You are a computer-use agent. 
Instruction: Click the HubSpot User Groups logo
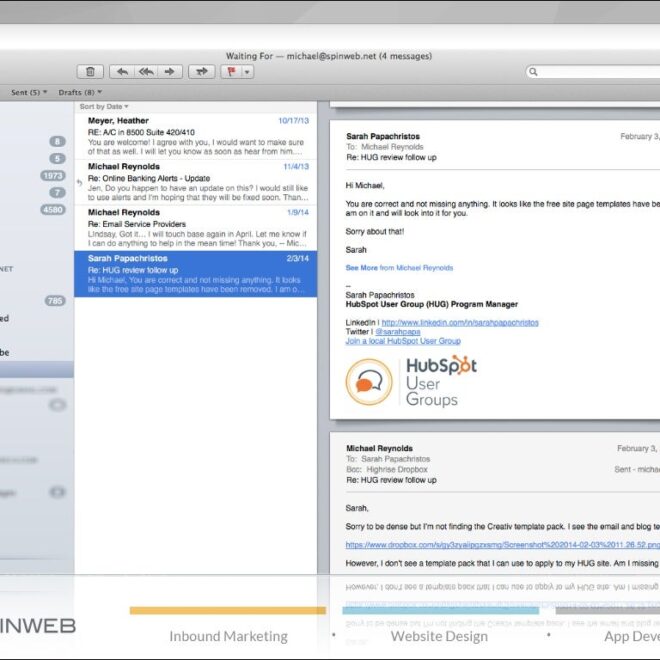tap(411, 381)
